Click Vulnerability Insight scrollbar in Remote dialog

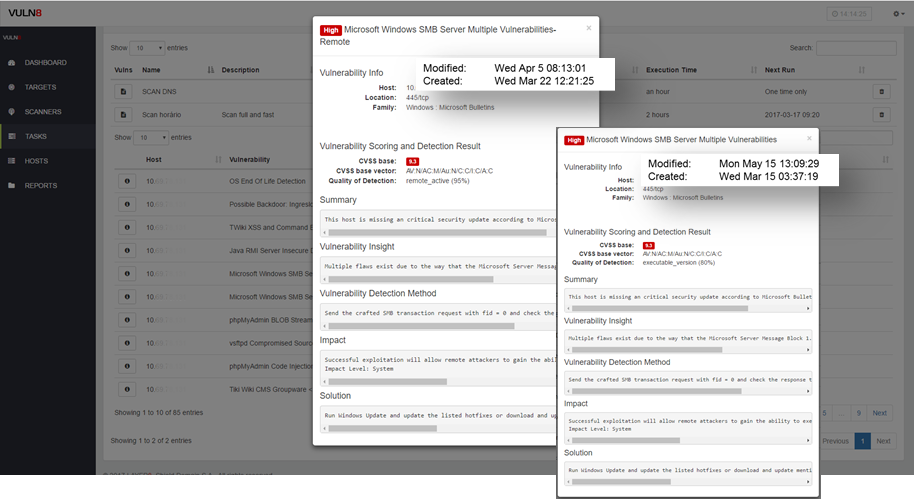point(411,279)
